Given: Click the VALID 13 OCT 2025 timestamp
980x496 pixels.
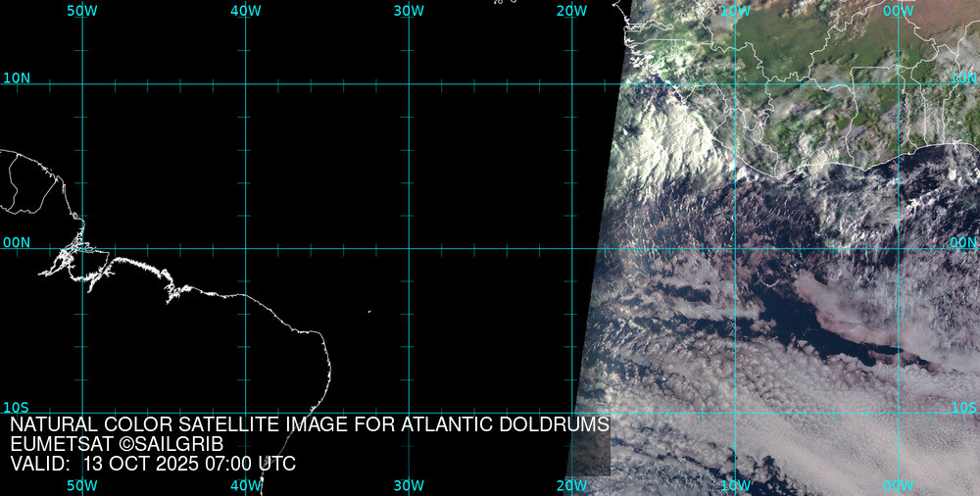Looking at the screenshot, I should point(153,464).
